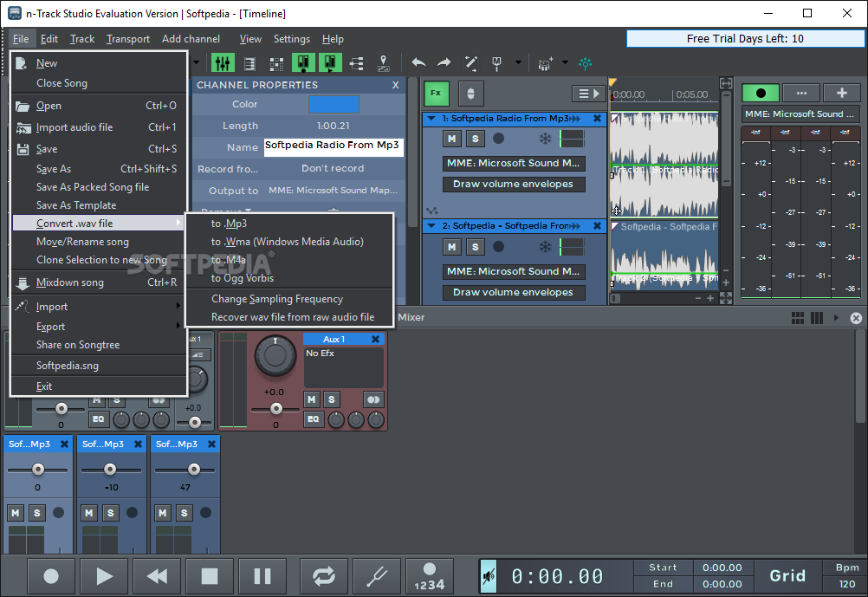Toggle the playback VU meter toolbar icon

[x=330, y=63]
